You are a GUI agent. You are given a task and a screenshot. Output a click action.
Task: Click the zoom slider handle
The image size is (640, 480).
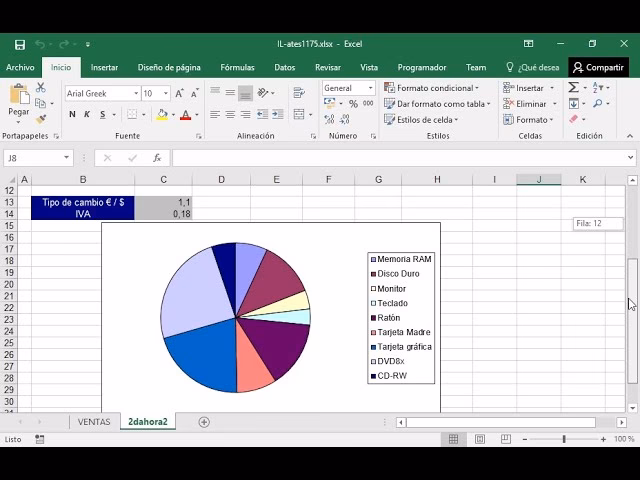pos(564,439)
